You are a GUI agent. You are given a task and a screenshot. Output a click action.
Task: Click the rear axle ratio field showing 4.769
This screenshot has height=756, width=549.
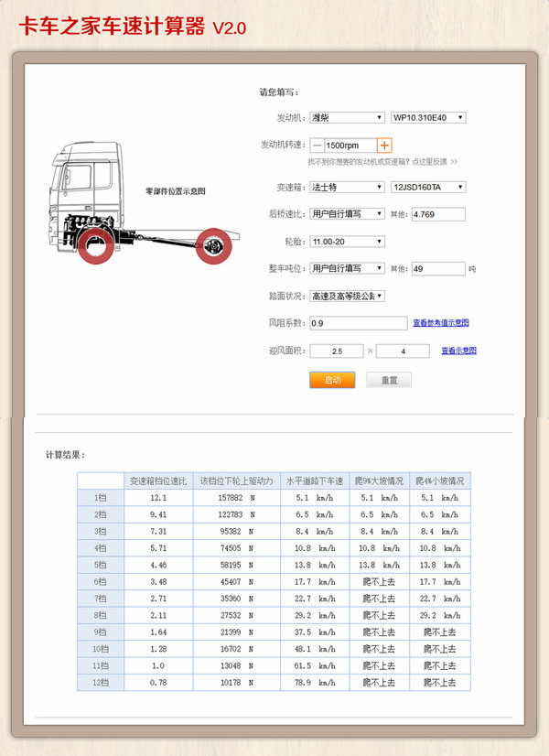coord(438,214)
